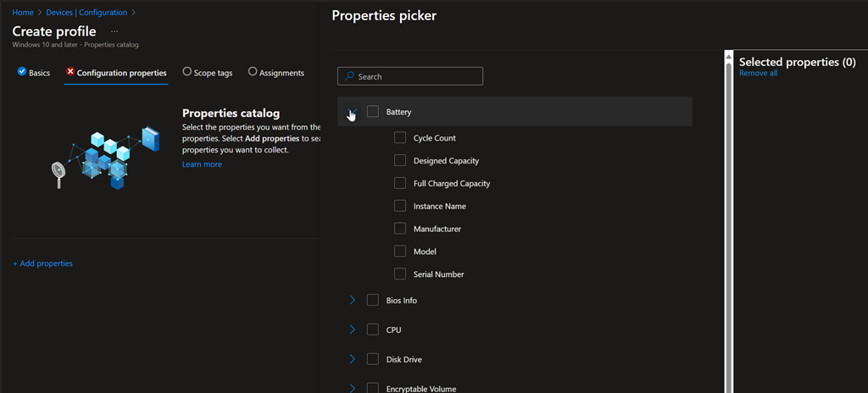Check the Battery category checkbox
Viewport: 868px width, 393px height.
pyautogui.click(x=373, y=112)
